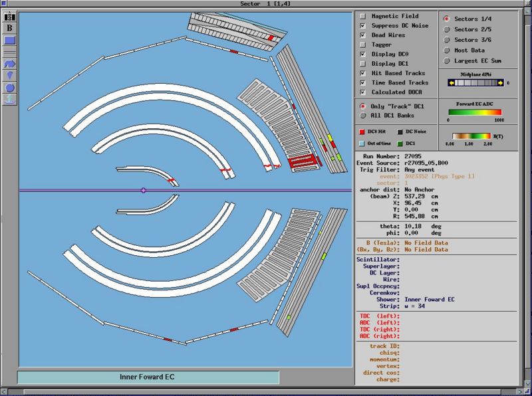This screenshot has height=396, width=532.
Task: Enable Display DC1 checkbox
Action: [x=362, y=63]
